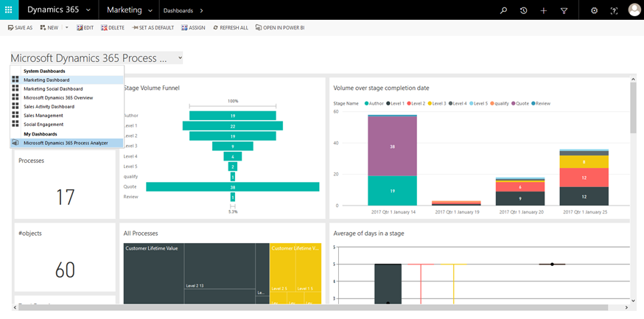644x319 pixels.
Task: Expand the Marketing area dropdown
Action: [x=150, y=10]
